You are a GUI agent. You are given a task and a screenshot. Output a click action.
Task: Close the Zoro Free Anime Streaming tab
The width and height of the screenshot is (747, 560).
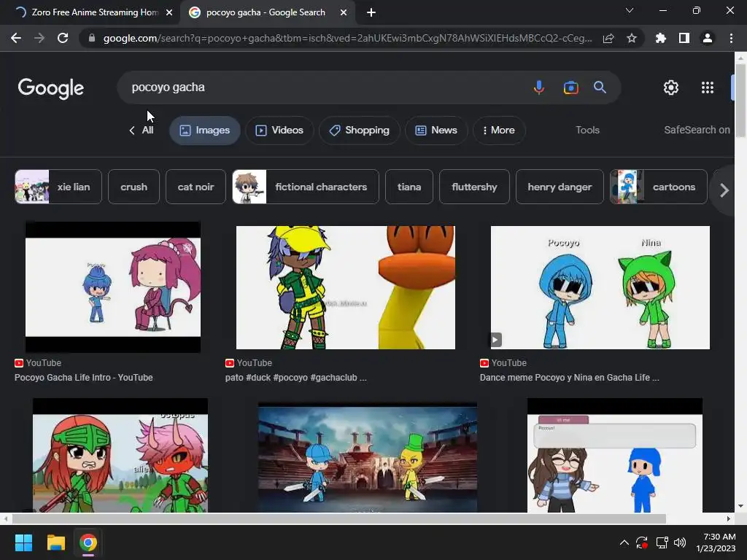click(169, 12)
